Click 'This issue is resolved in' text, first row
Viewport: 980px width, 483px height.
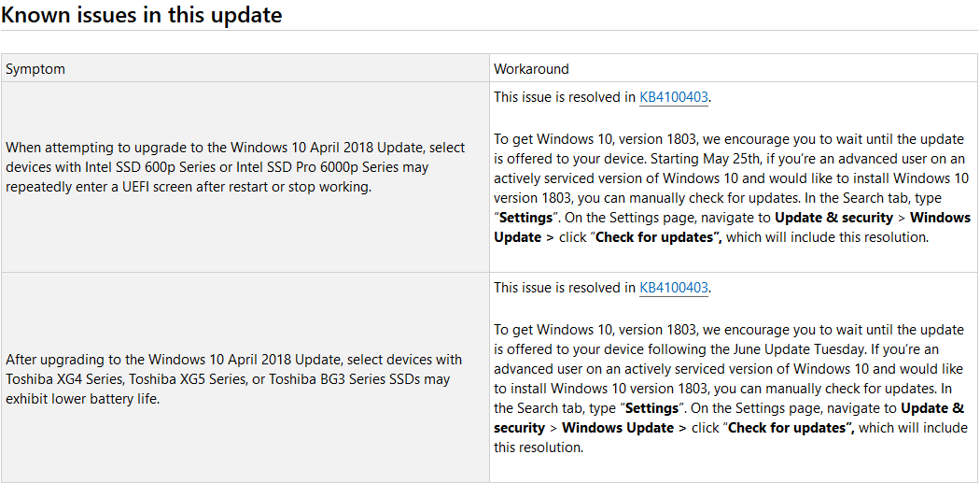point(565,97)
